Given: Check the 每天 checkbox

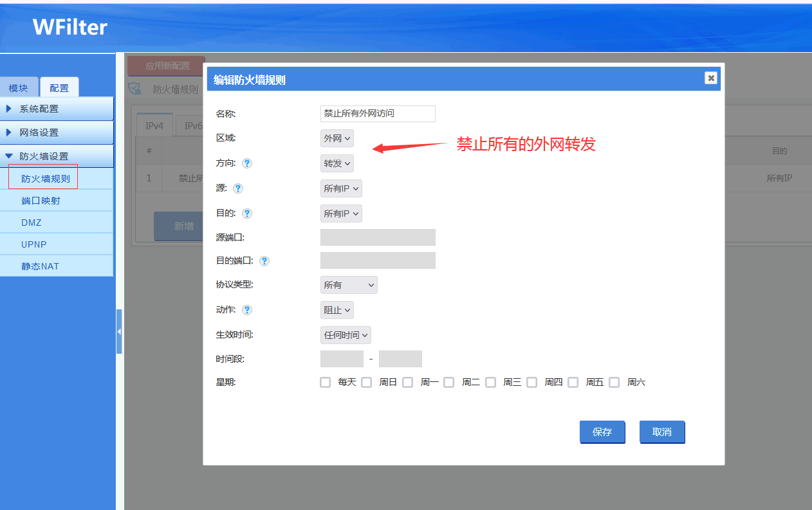Looking at the screenshot, I should 326,383.
